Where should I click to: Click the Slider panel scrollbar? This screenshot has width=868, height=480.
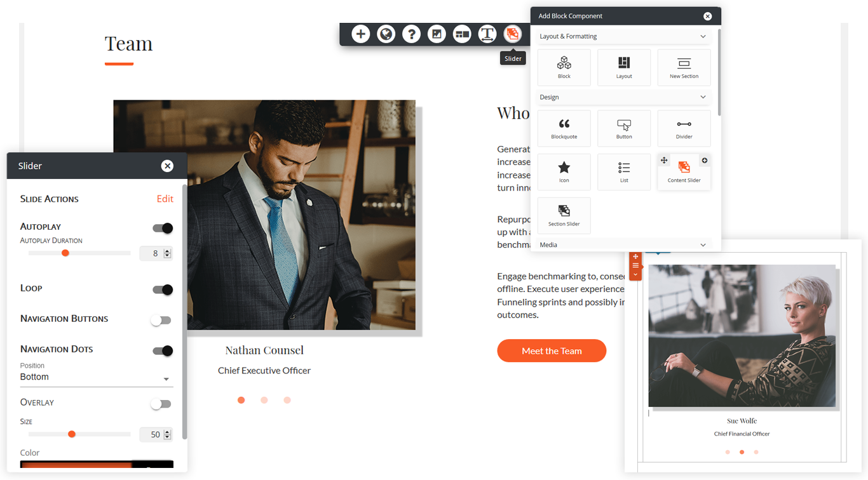coord(185,311)
